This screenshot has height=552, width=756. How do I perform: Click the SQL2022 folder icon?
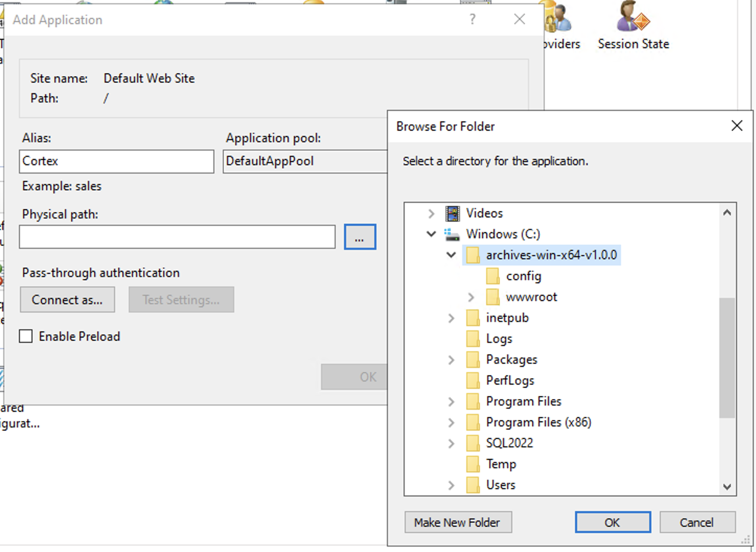[473, 443]
